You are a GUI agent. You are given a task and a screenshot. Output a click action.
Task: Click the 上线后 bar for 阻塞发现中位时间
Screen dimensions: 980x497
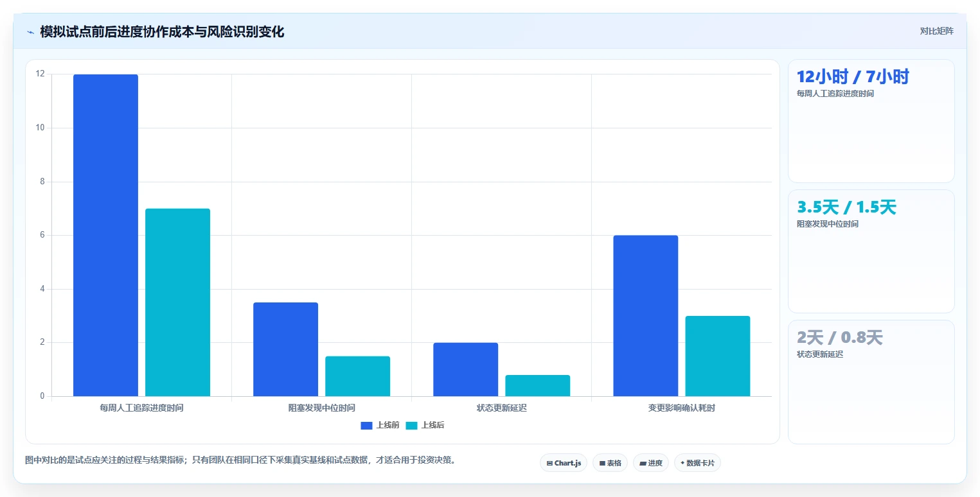point(357,376)
